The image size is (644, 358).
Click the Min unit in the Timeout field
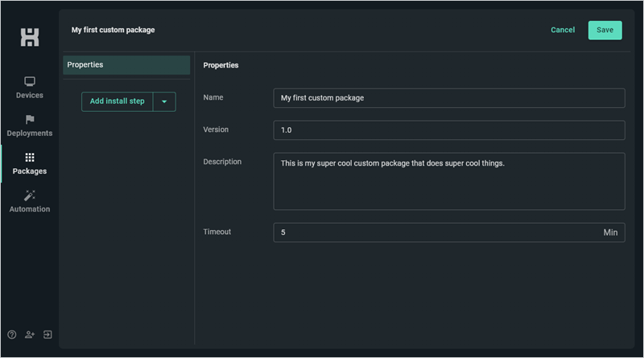click(x=610, y=232)
